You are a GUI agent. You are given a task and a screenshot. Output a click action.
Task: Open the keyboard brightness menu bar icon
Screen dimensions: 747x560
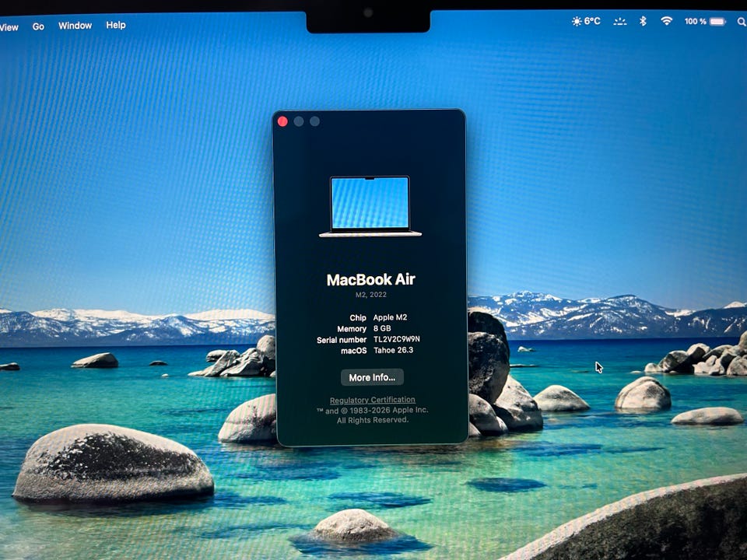click(619, 22)
